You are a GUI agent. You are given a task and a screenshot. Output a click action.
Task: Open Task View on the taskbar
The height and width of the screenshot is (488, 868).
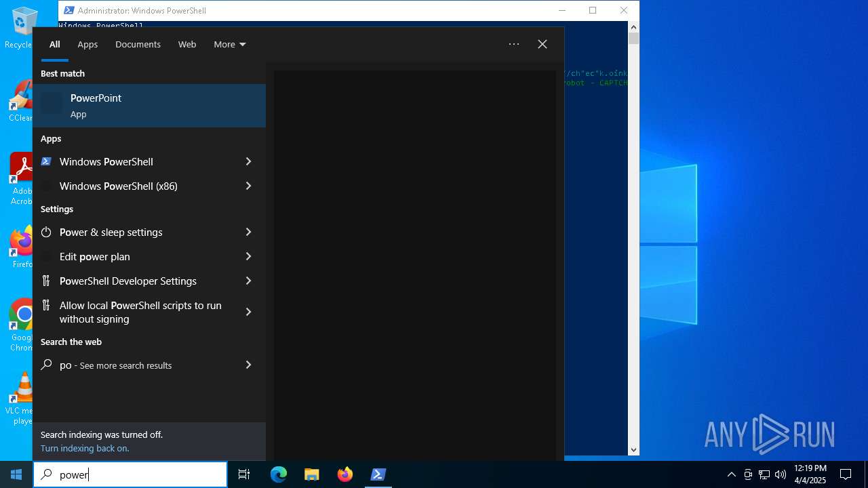[244, 474]
